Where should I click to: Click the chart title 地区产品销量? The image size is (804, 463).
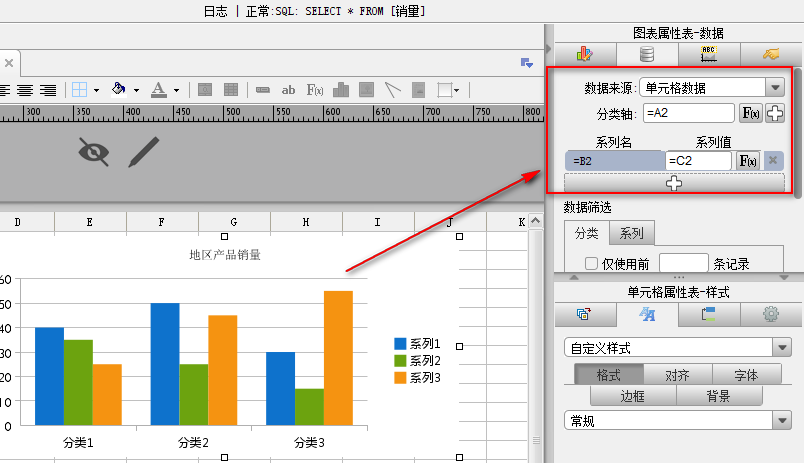tap(225, 255)
